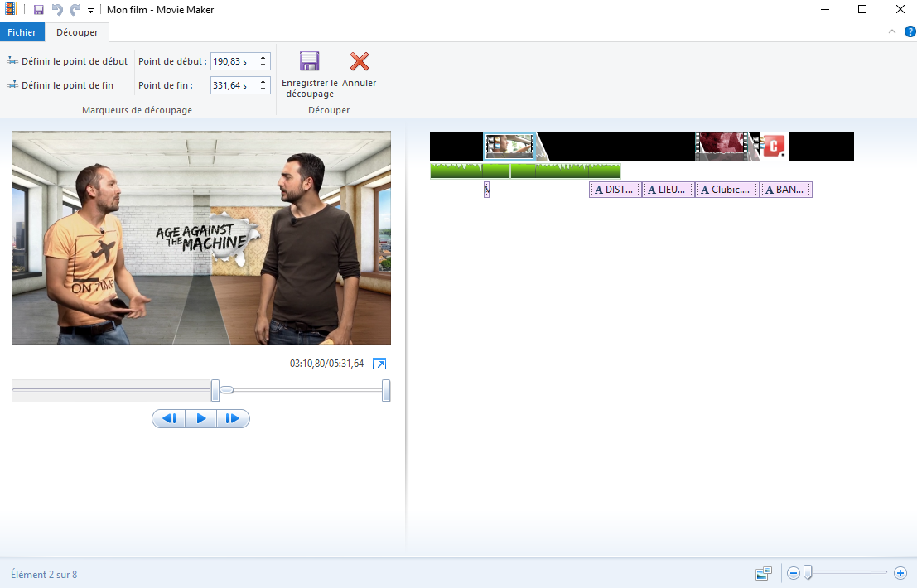Select the DIST... caption item
Image resolution: width=917 pixels, height=588 pixels.
(x=615, y=190)
